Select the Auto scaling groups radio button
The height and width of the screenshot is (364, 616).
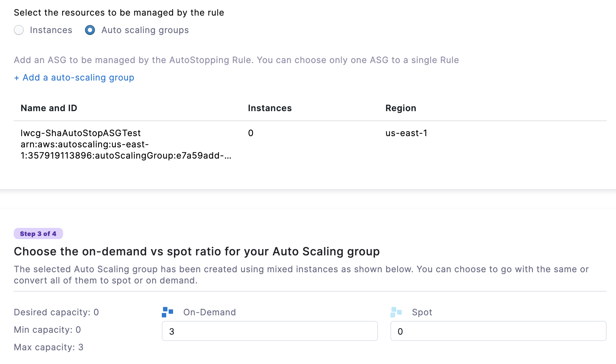pyautogui.click(x=90, y=30)
